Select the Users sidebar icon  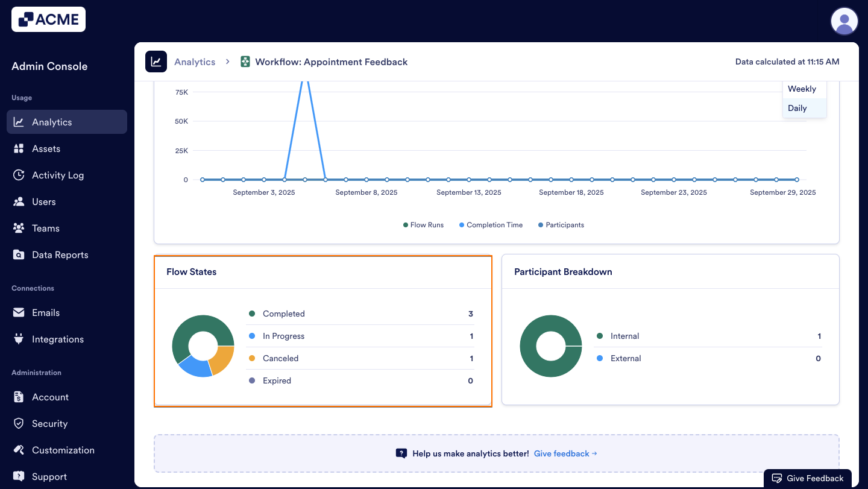pyautogui.click(x=20, y=201)
